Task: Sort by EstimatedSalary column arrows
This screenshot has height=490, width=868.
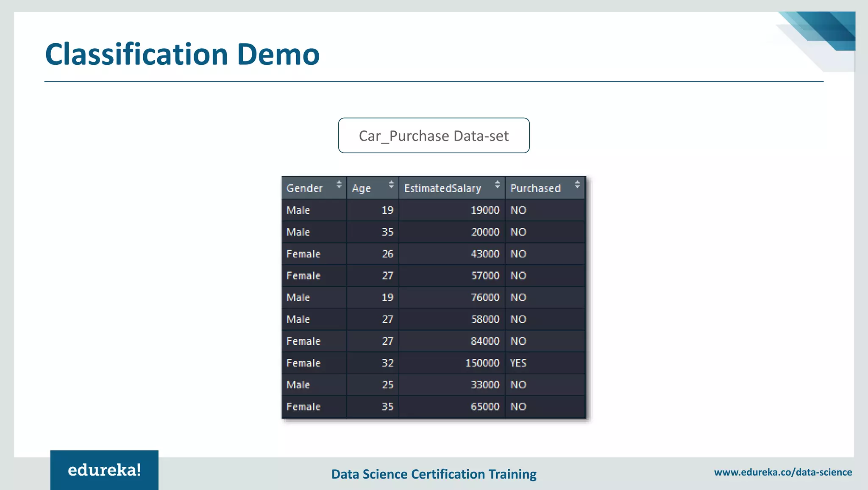Action: pos(498,185)
